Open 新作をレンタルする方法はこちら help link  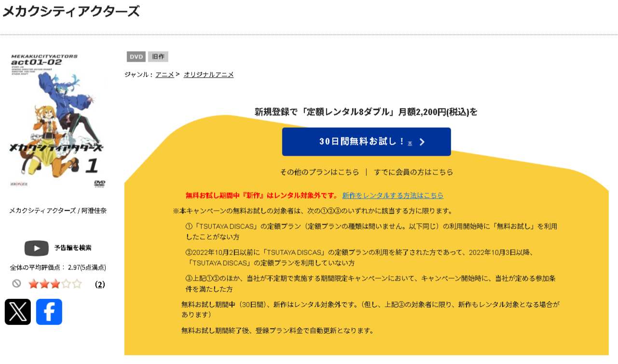point(393,196)
